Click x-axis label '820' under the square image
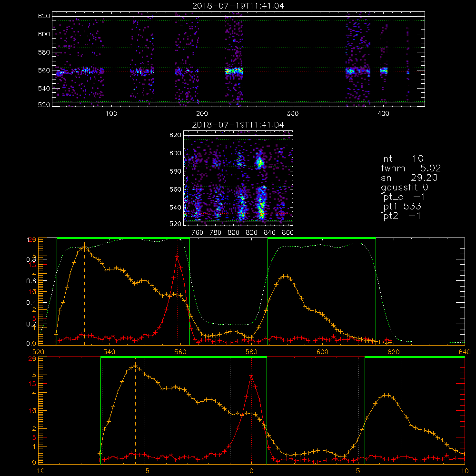 pos(252,233)
